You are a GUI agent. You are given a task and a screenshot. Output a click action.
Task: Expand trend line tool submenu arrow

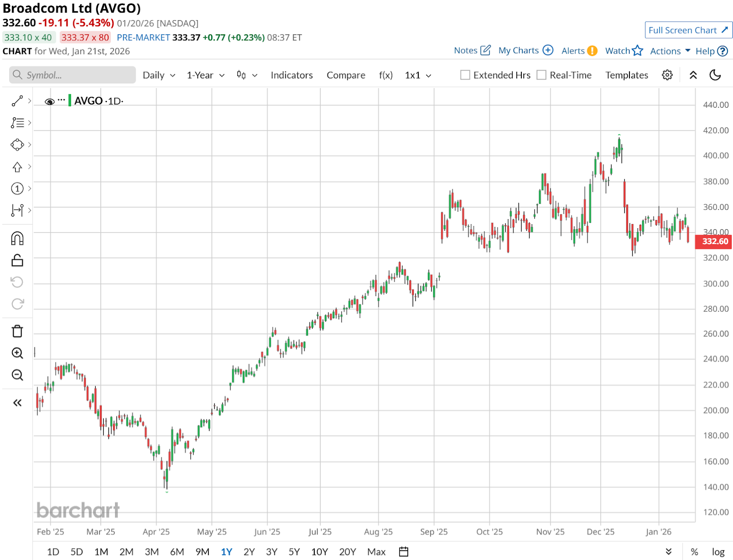click(x=29, y=101)
